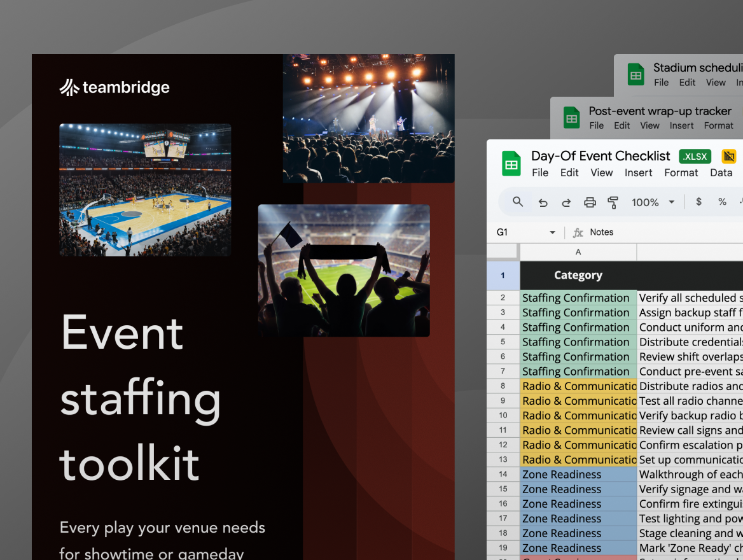This screenshot has height=560, width=743.
Task: Open View menu in Day-Of Event Checklist
Action: coord(602,172)
